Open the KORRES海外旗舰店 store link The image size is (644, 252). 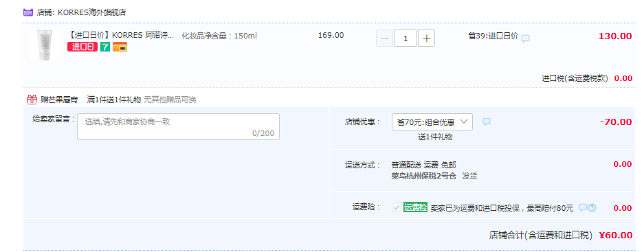(x=91, y=12)
